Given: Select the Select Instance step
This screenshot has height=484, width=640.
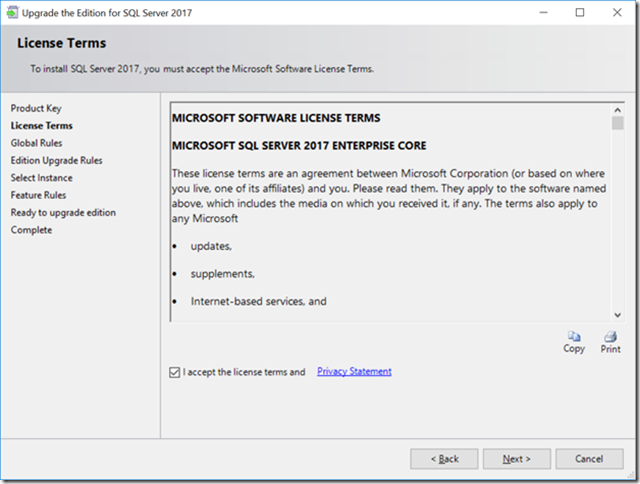Looking at the screenshot, I should click(42, 178).
